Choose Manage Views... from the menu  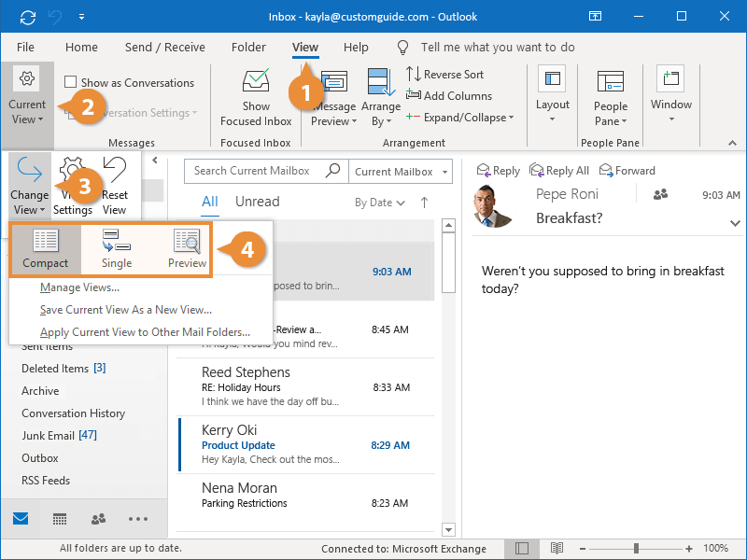point(79,287)
